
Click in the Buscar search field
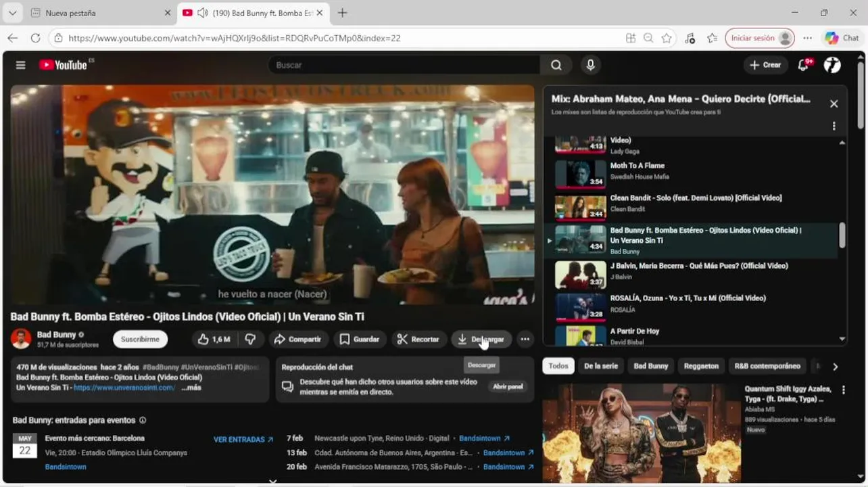pos(404,65)
